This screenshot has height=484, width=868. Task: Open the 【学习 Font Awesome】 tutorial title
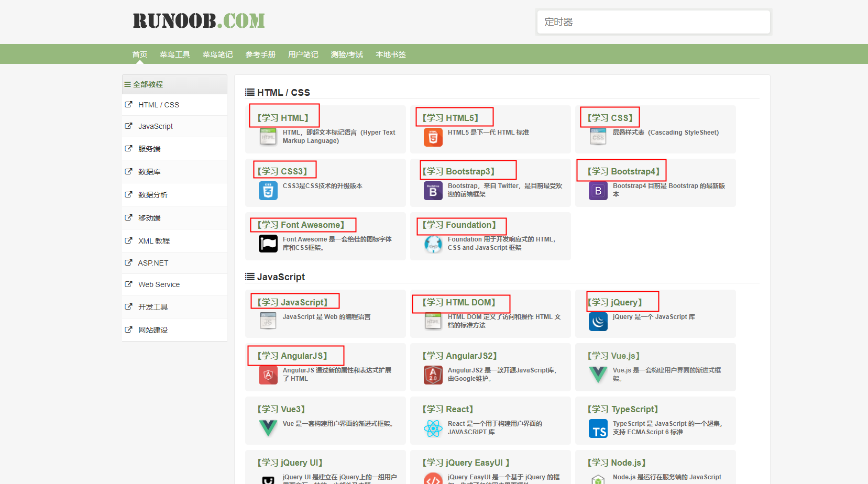[301, 225]
